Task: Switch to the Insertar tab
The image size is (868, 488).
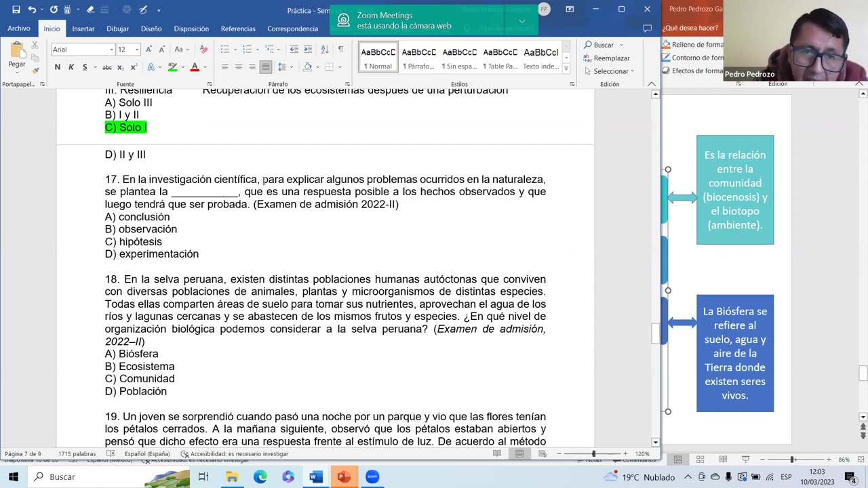Action: point(83,28)
